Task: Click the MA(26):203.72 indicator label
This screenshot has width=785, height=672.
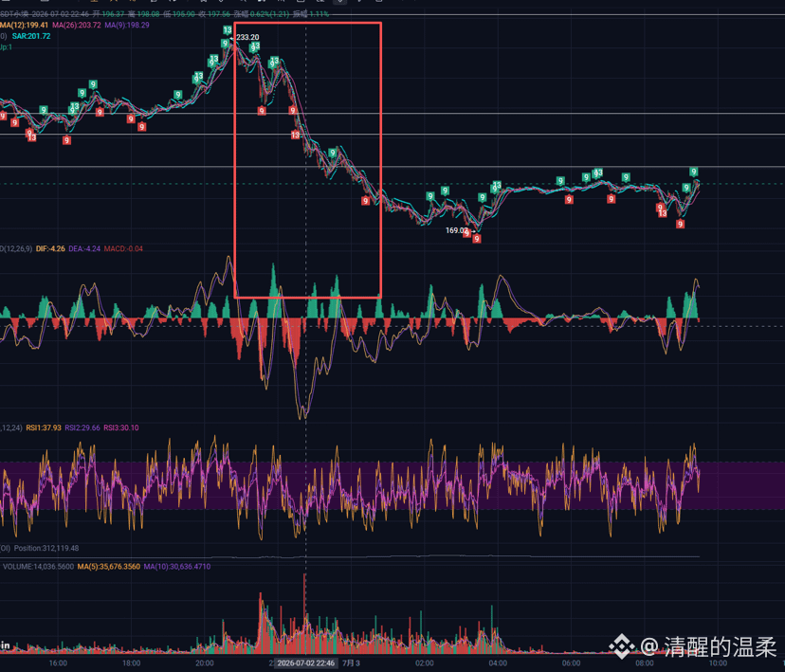Action: (x=77, y=25)
